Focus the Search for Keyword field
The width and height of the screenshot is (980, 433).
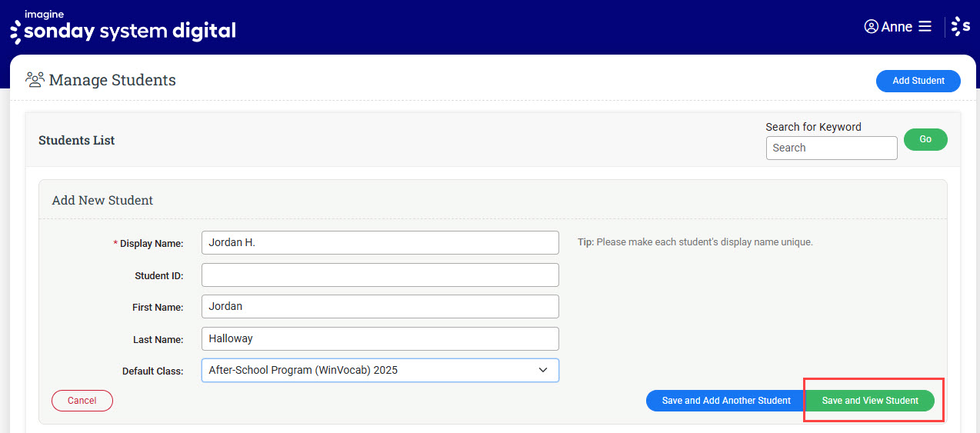point(831,148)
